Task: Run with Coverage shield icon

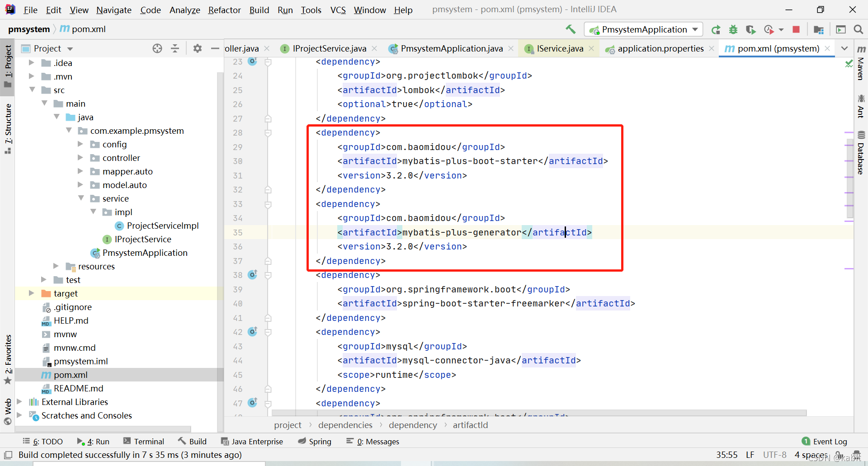Action: pos(750,30)
